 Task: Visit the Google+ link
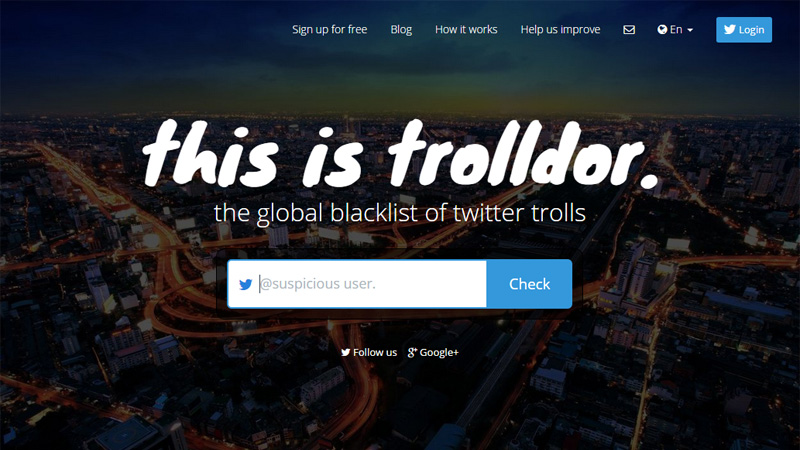[433, 352]
